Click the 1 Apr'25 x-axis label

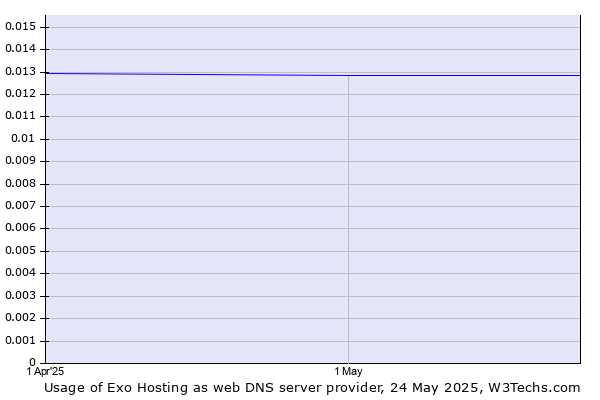[x=45, y=371]
